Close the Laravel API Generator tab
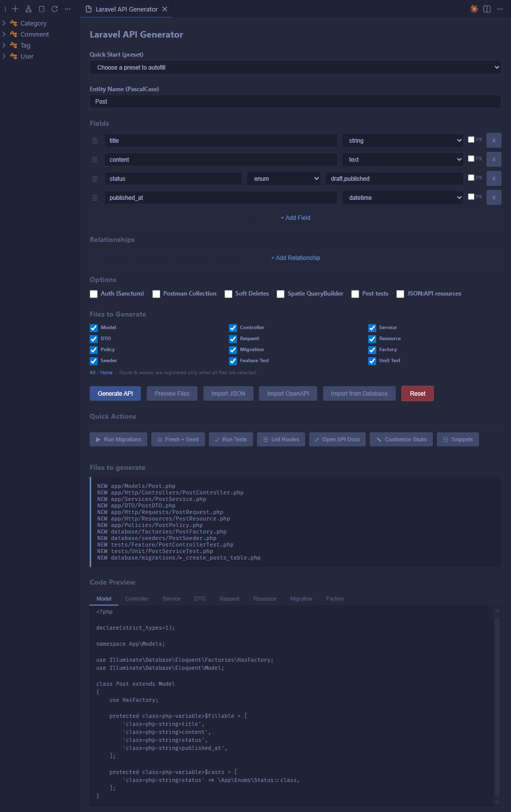Image resolution: width=511 pixels, height=812 pixels. coord(165,9)
